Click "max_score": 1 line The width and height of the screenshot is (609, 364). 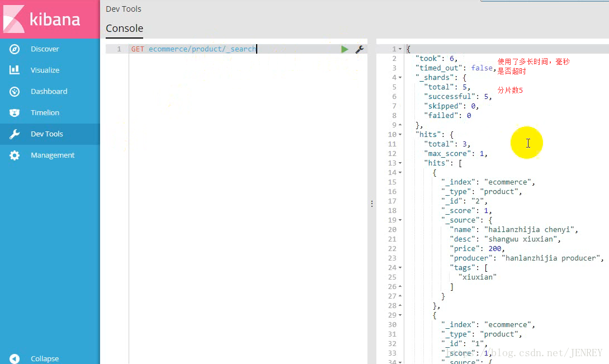click(x=456, y=153)
